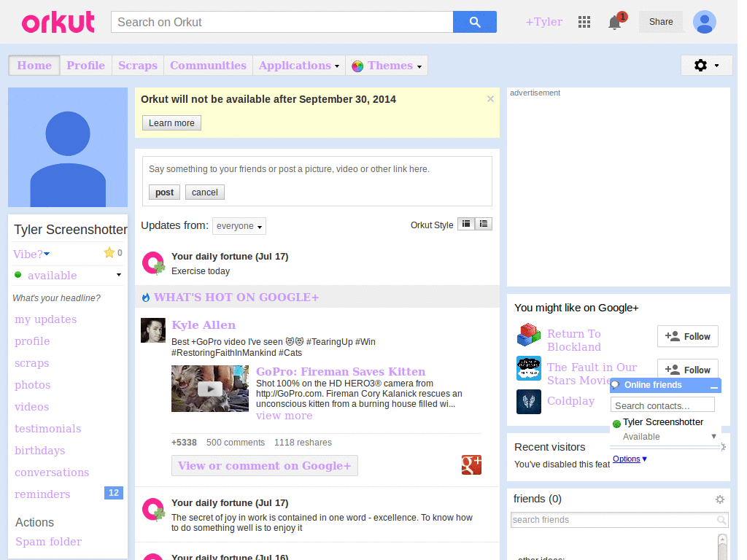Click the Share button

[661, 22]
